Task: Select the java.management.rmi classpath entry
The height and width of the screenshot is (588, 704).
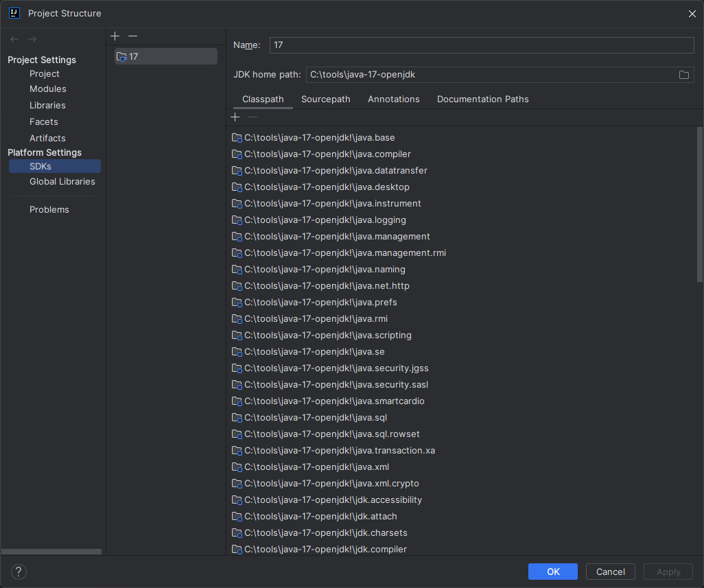Action: pos(339,253)
